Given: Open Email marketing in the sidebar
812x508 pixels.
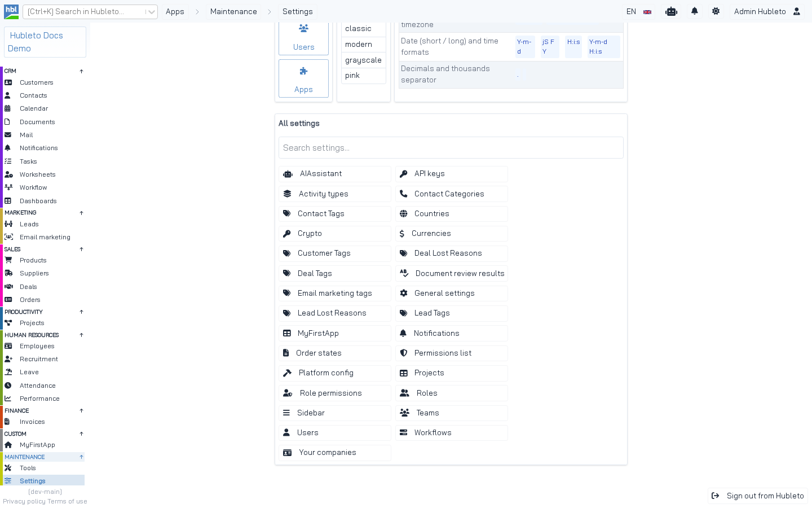Looking at the screenshot, I should point(44,237).
